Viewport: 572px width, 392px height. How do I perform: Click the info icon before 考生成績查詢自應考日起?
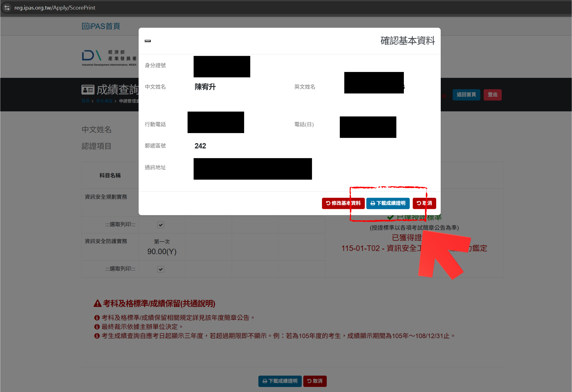click(97, 336)
